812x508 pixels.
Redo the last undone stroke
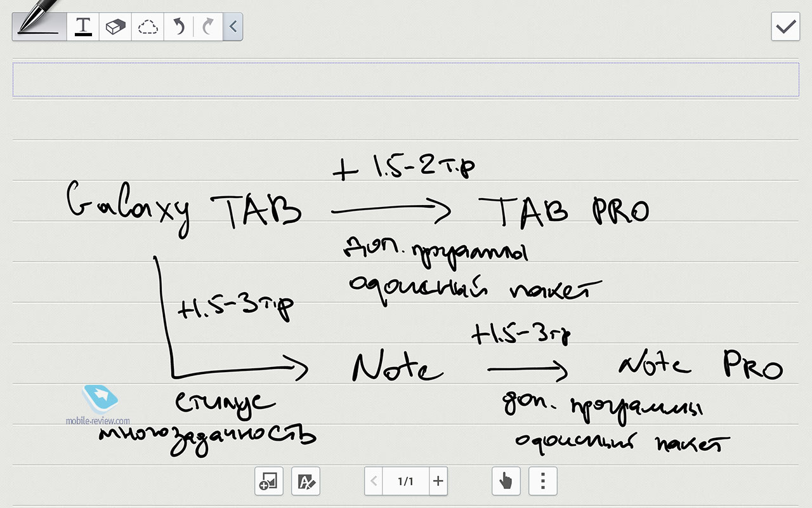tap(209, 27)
